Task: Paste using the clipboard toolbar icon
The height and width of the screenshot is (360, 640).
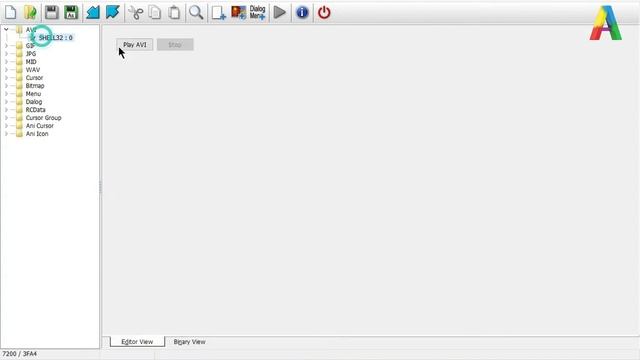Action: [174, 12]
